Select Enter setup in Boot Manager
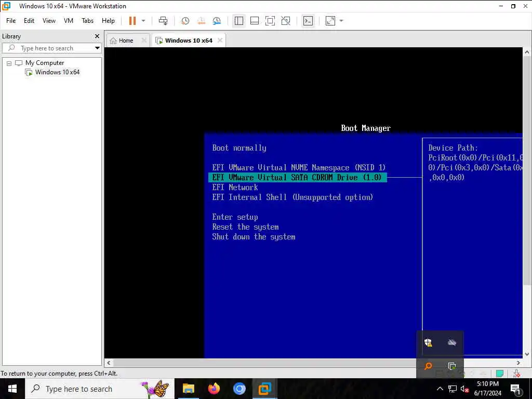The width and height of the screenshot is (532, 399). point(235,217)
